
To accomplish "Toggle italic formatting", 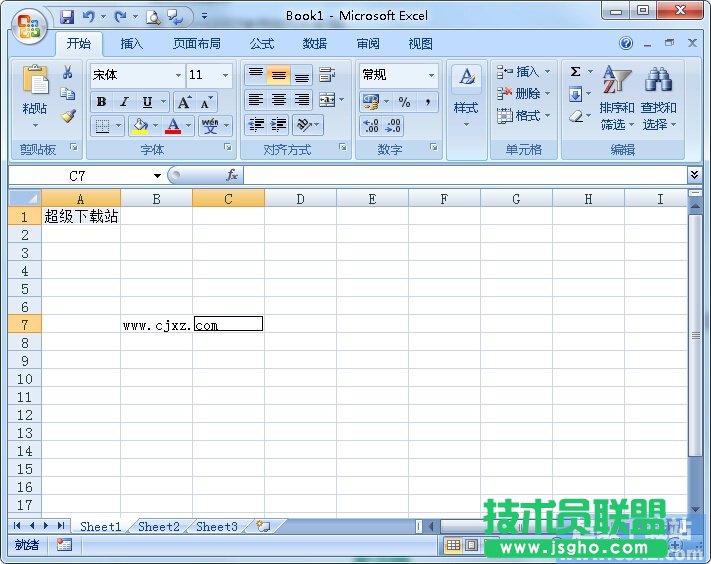I will pyautogui.click(x=124, y=102).
